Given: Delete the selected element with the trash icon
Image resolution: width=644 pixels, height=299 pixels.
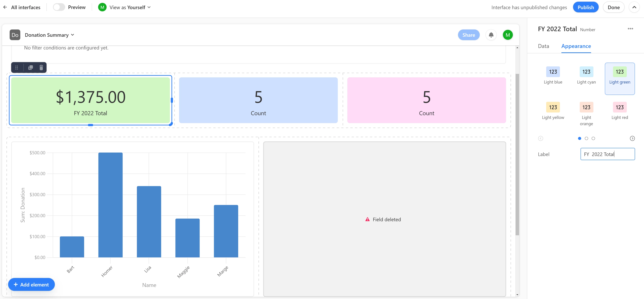Looking at the screenshot, I should tap(41, 68).
